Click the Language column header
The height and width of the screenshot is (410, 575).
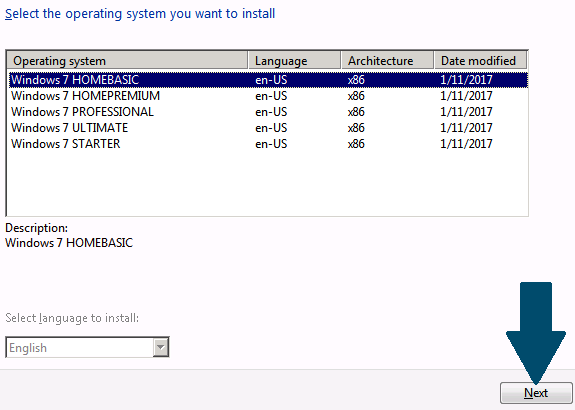click(294, 61)
